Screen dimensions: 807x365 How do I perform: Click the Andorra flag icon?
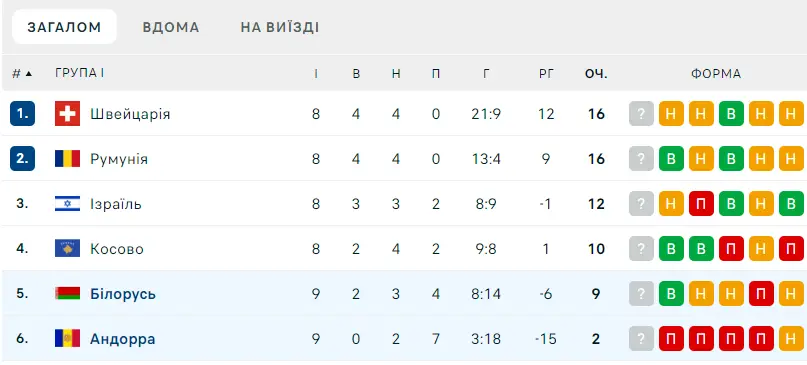tap(67, 339)
